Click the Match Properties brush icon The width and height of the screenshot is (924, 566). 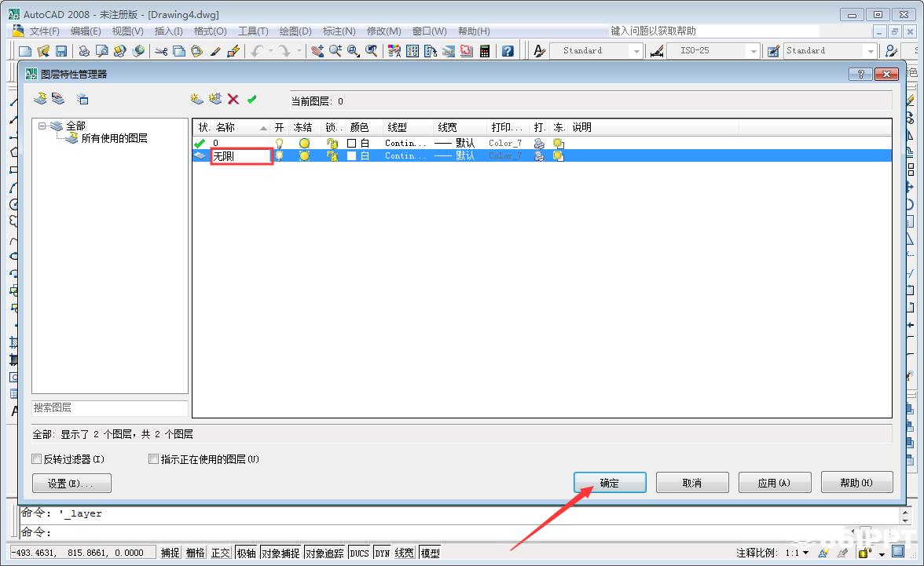tap(215, 51)
